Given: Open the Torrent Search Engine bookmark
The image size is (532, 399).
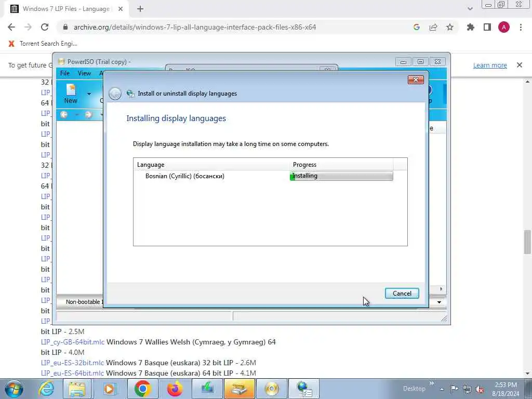Looking at the screenshot, I should (x=43, y=44).
